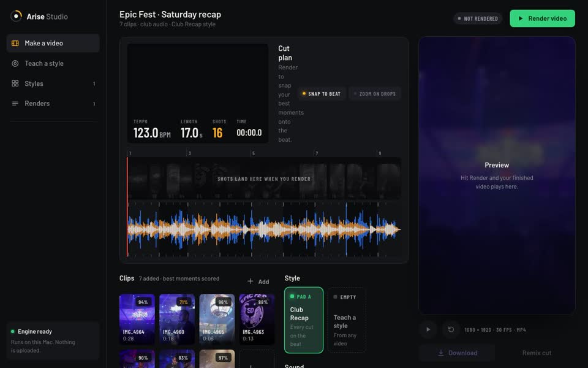Select the Club Recap style pad
This screenshot has height=368, width=588.
coord(304,320)
